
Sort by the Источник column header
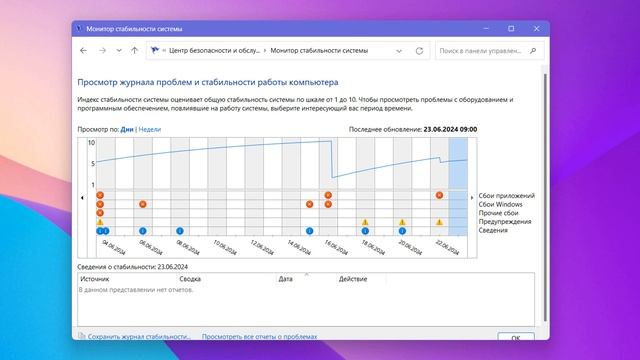point(127,279)
